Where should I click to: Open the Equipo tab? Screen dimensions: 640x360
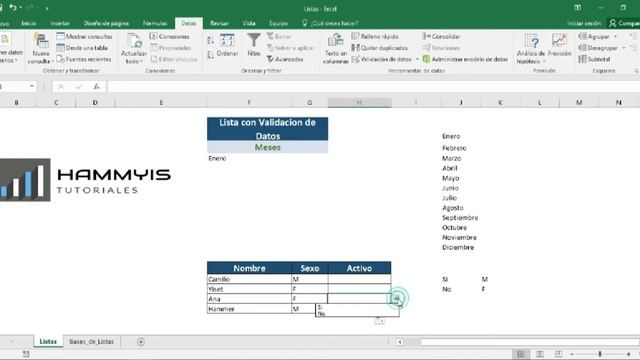[278, 23]
